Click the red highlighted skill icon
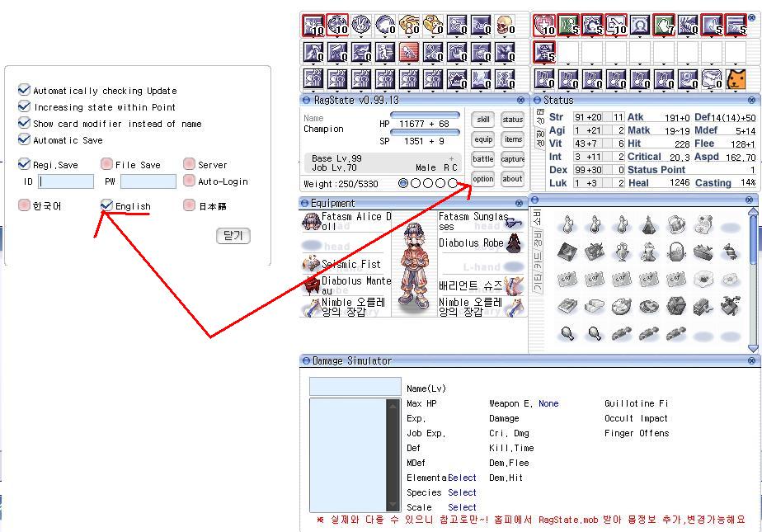 pyautogui.click(x=409, y=52)
